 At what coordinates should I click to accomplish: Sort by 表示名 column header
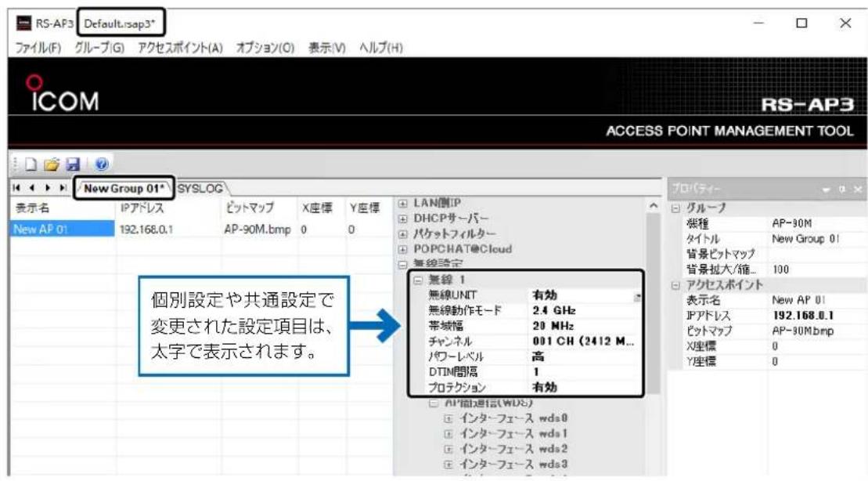click(32, 208)
